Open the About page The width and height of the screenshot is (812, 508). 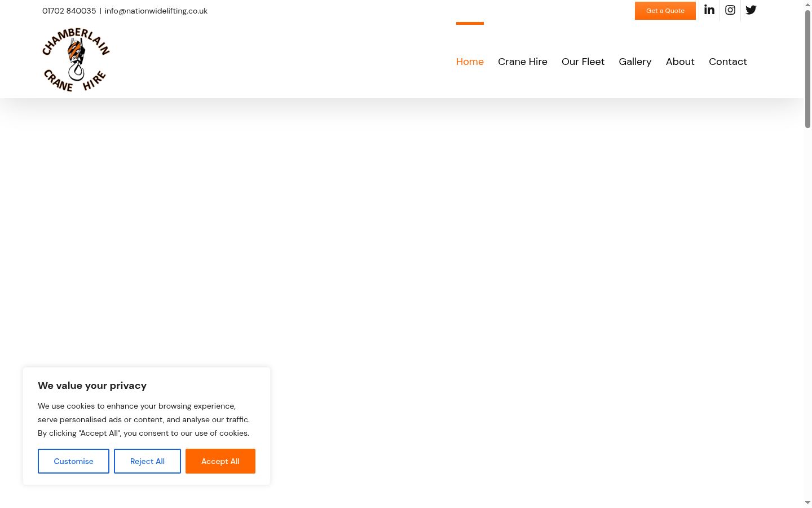click(x=680, y=62)
